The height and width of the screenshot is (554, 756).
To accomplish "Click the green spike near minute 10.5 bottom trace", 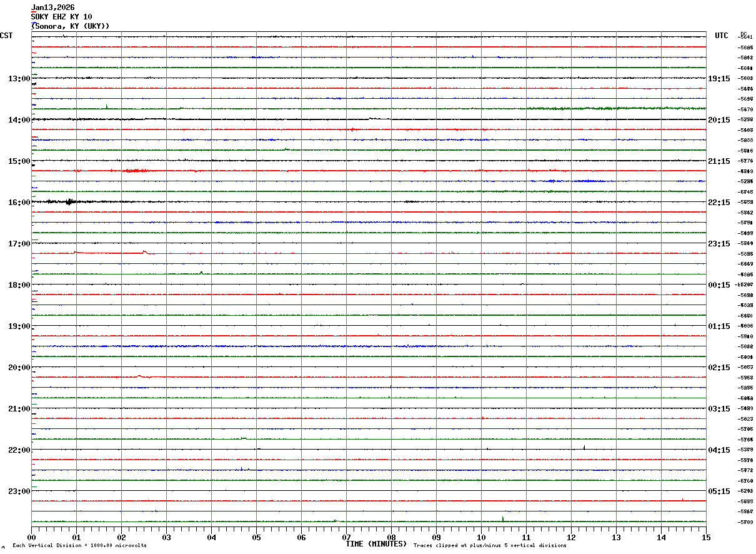I will click(503, 519).
